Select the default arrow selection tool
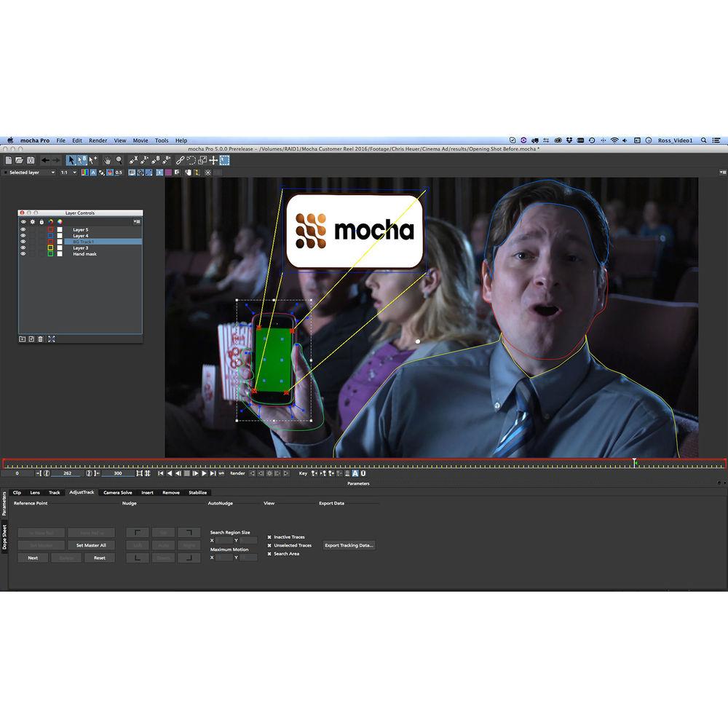This screenshot has height=728, width=728. coord(71,159)
